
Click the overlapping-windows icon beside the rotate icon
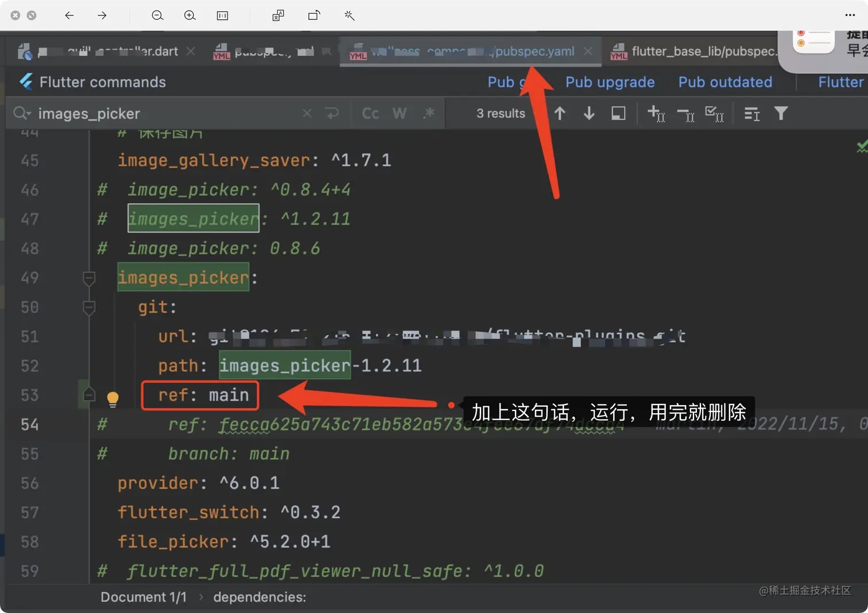[278, 15]
